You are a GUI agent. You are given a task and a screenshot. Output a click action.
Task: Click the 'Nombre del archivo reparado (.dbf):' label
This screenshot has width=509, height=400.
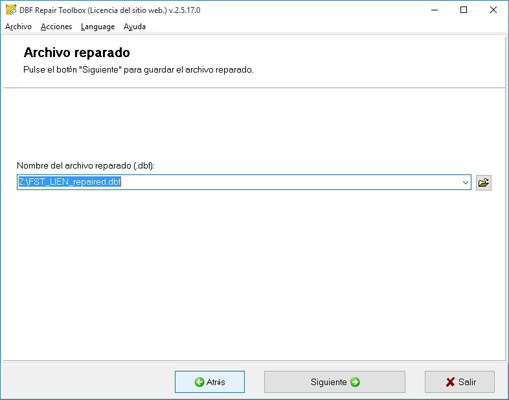[x=86, y=166]
